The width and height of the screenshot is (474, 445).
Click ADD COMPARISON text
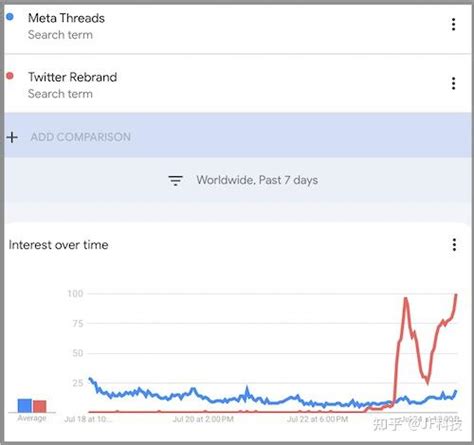coord(81,137)
